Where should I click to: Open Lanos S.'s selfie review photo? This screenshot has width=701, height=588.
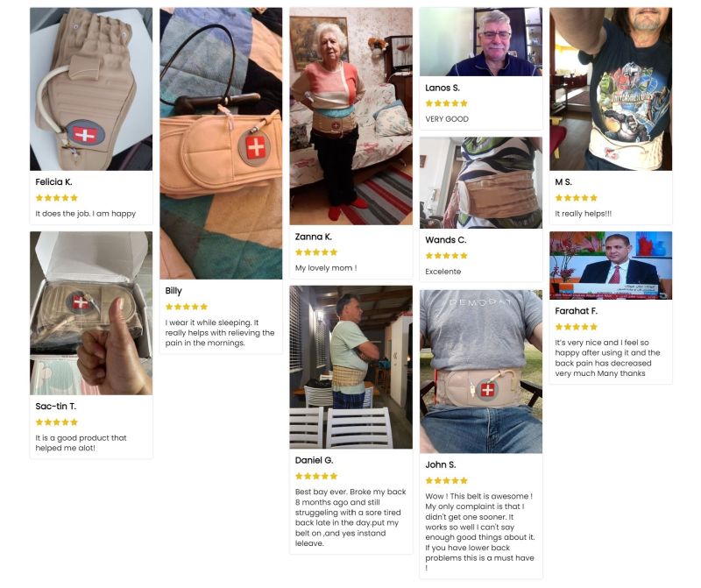tap(481, 41)
